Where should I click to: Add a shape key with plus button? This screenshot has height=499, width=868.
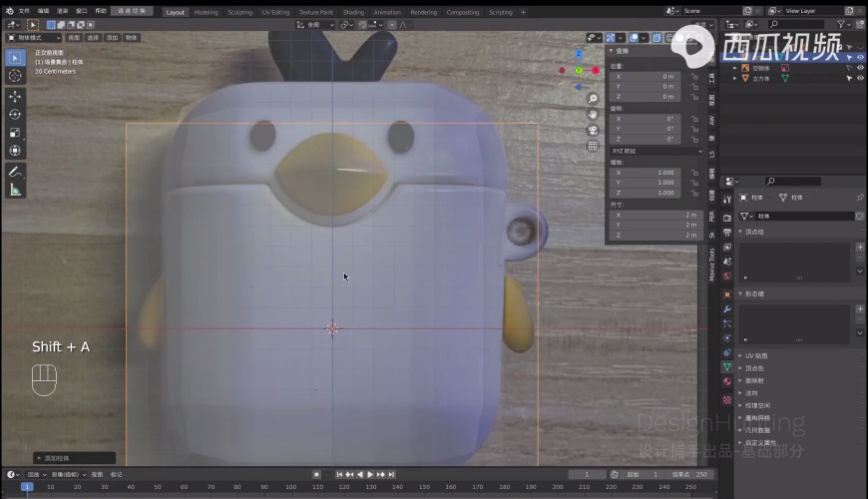point(860,309)
